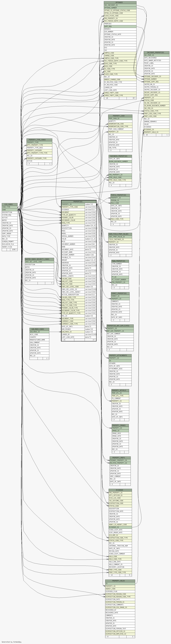Image resolution: width=171 pixels, height=644 pixels.
Task: Open the PROPERTY_IMAGES table header
Action: tap(120, 425)
